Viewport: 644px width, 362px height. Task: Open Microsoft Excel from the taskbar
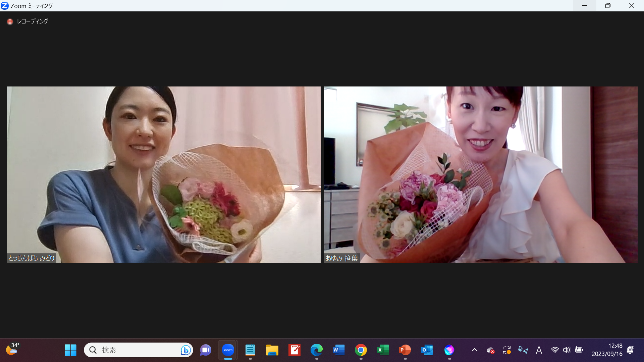(x=383, y=350)
